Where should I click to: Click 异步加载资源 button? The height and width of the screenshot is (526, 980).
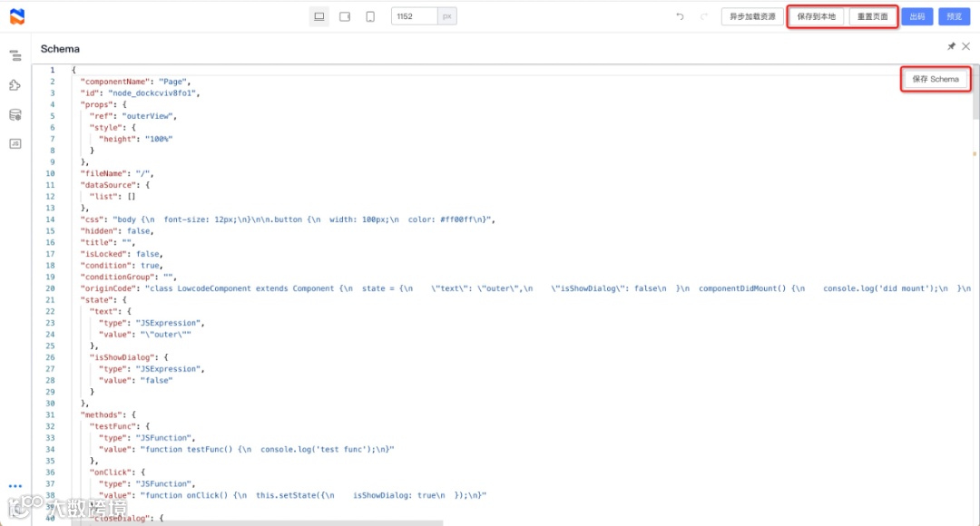(x=752, y=17)
